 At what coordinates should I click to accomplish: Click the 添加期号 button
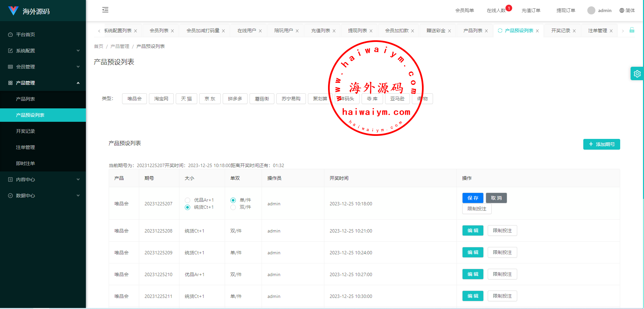tap(601, 144)
